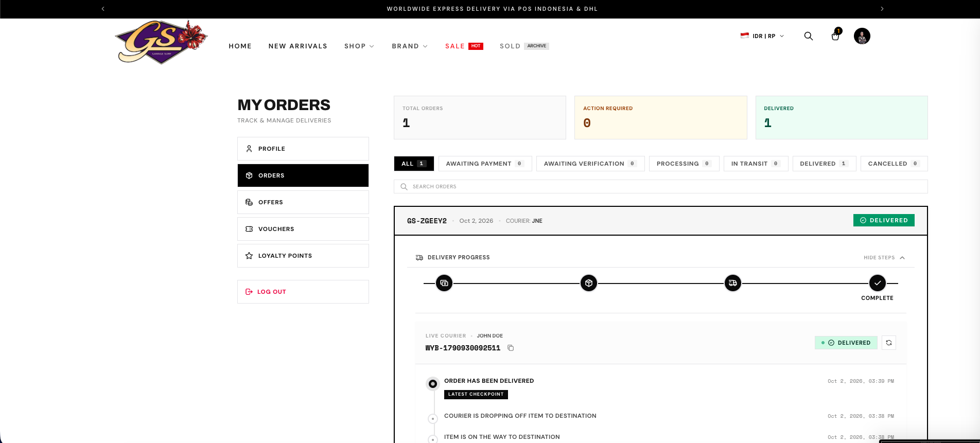Screen dimensions: 980x443
Task: Click the Action Required summary card
Action: 661,117
